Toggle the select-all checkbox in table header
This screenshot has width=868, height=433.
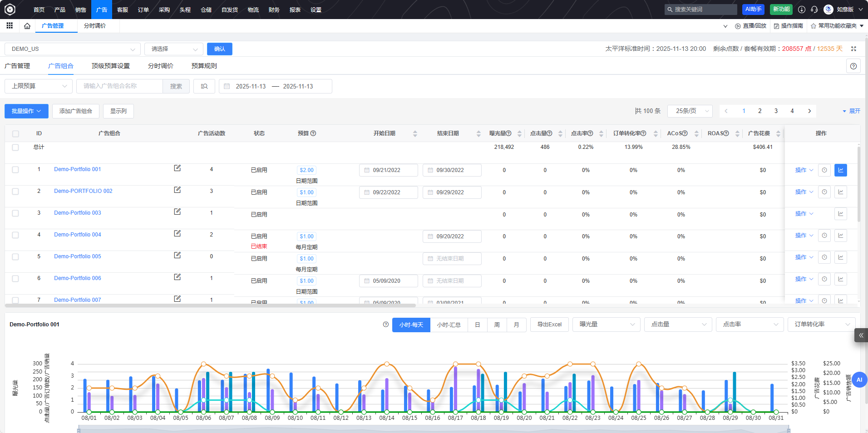pyautogui.click(x=15, y=134)
